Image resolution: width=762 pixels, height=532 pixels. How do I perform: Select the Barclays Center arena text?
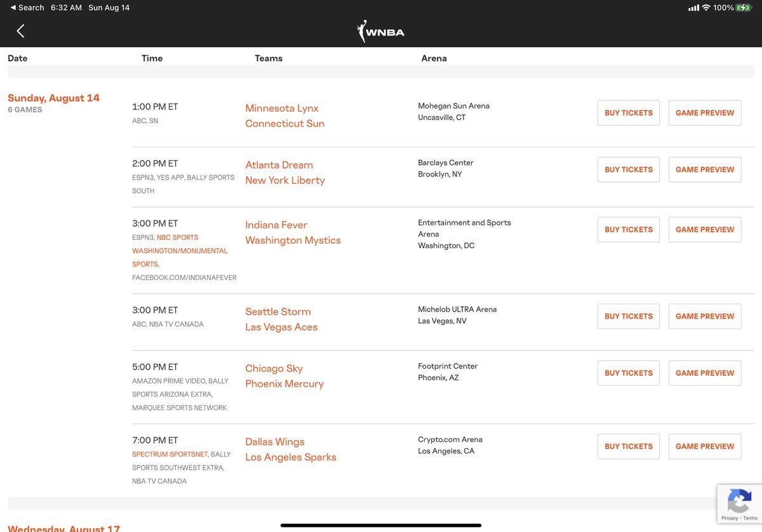[446, 163]
